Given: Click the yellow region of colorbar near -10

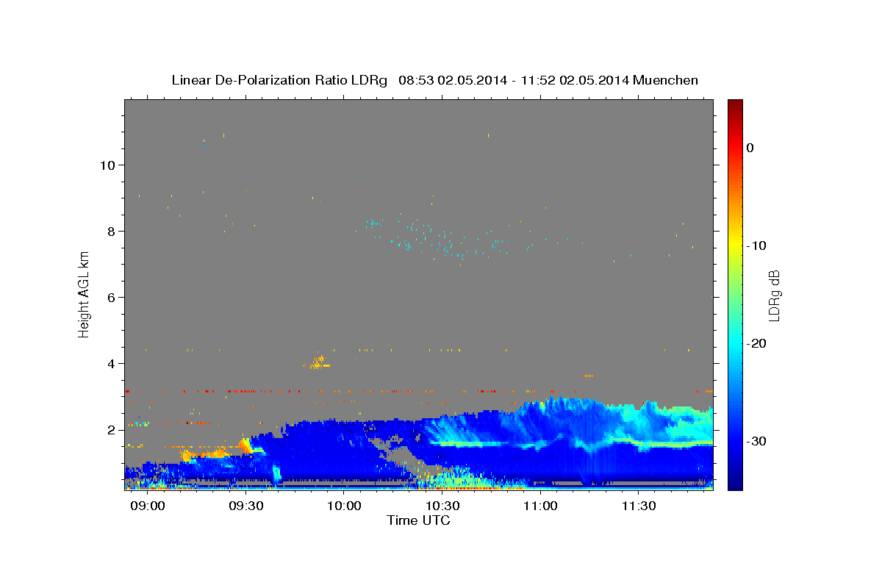Looking at the screenshot, I should 734,245.
